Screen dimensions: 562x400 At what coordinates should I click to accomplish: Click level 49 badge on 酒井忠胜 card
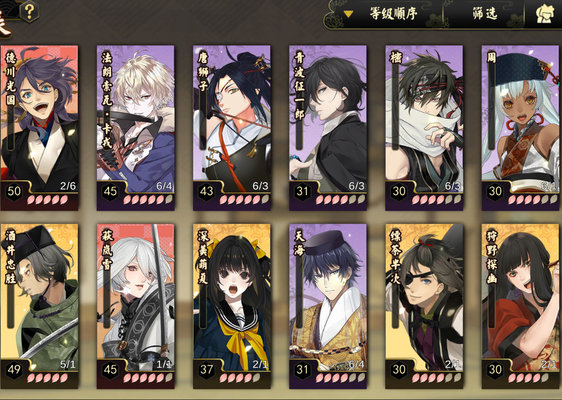[14, 370]
